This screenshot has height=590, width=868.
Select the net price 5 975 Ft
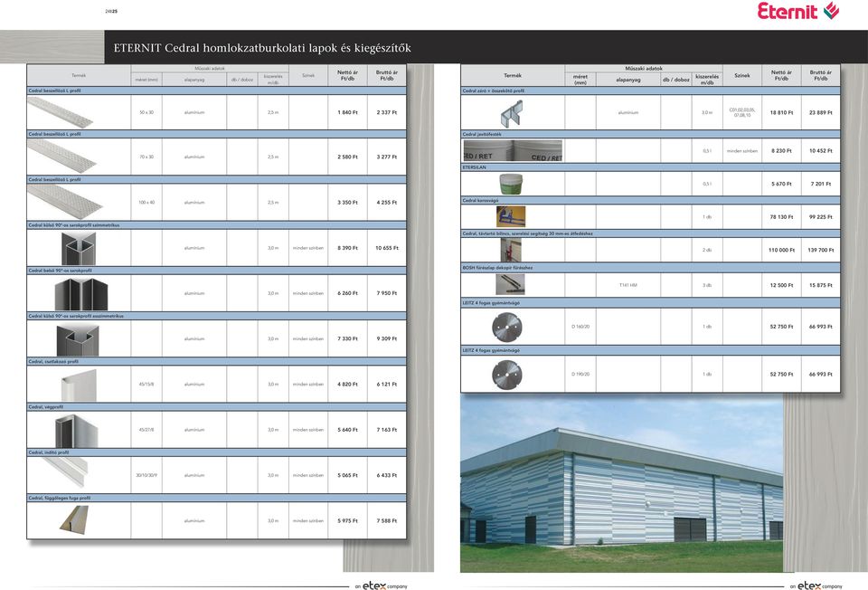coord(347,520)
